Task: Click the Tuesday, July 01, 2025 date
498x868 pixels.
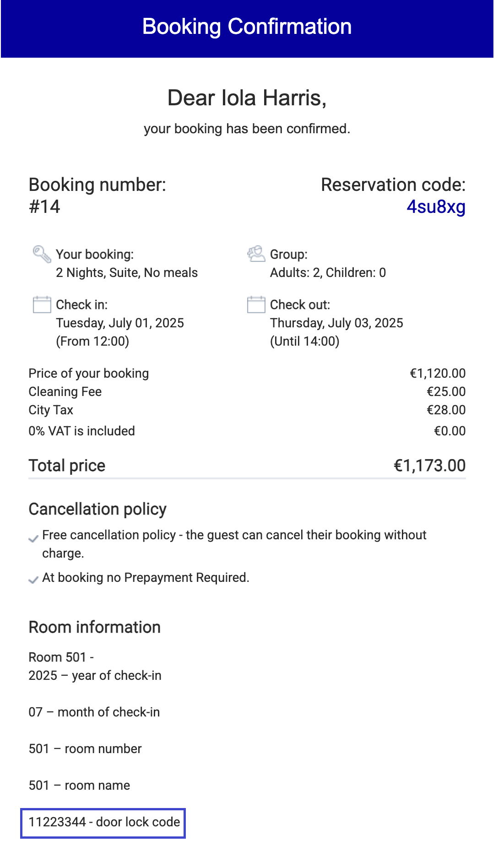Action: (x=120, y=323)
